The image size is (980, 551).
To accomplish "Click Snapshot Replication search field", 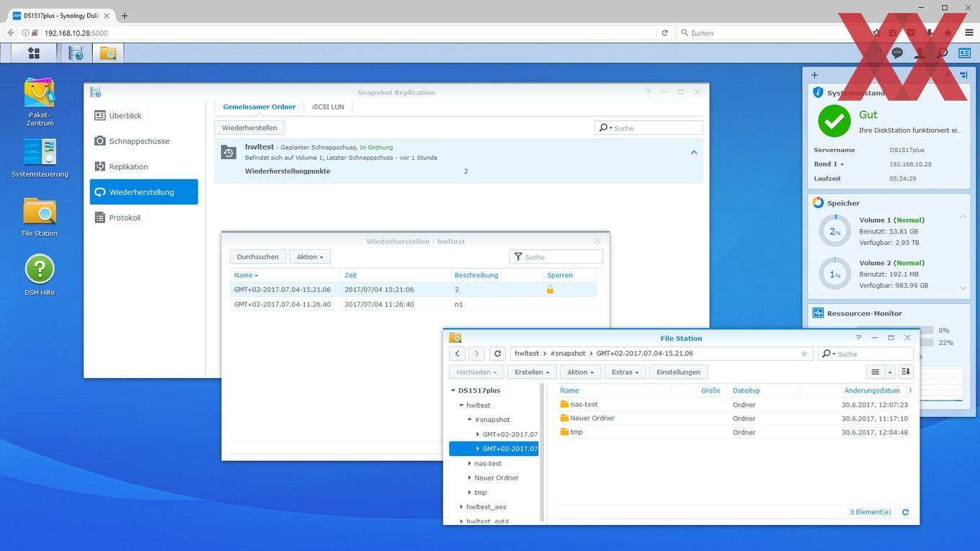I will [x=649, y=127].
